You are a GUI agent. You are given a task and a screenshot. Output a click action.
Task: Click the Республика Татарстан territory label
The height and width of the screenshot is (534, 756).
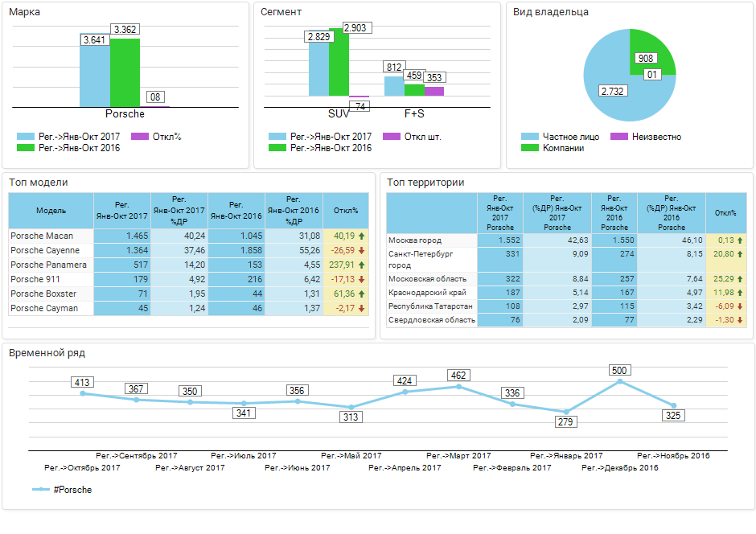click(x=430, y=306)
